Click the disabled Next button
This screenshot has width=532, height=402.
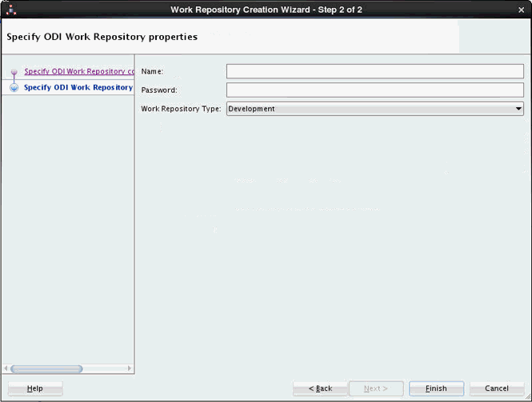point(376,388)
